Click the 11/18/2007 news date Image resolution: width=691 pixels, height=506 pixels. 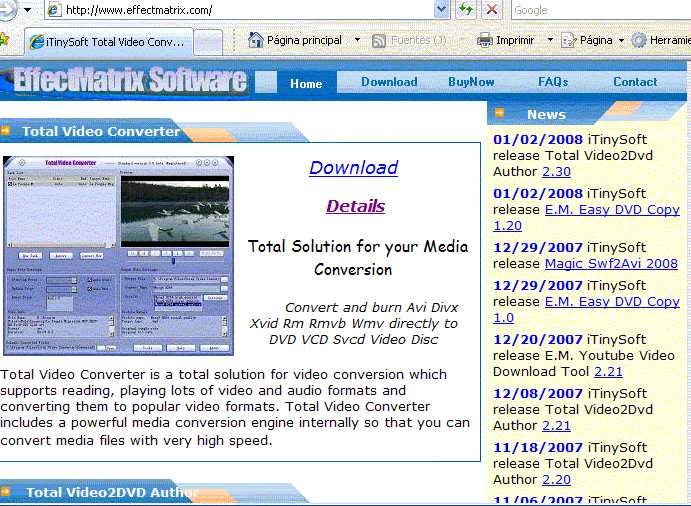pyautogui.click(x=538, y=447)
